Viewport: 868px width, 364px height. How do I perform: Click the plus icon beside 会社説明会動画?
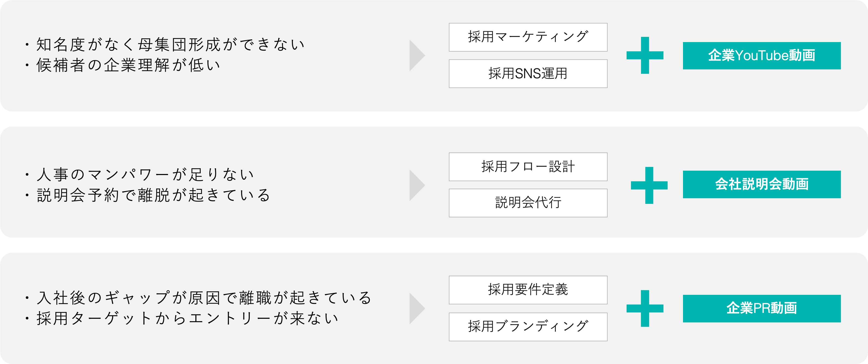(649, 185)
